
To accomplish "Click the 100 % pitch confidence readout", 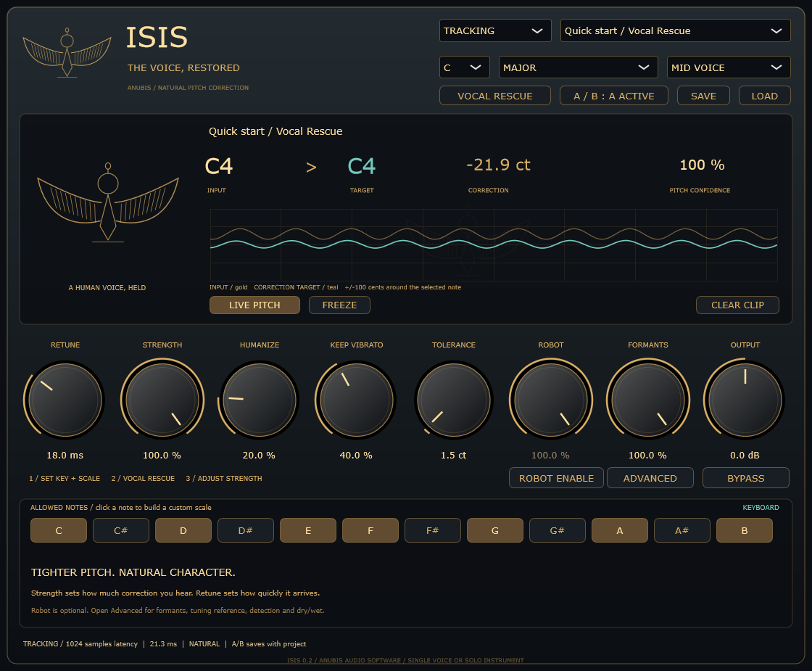I will point(702,165).
